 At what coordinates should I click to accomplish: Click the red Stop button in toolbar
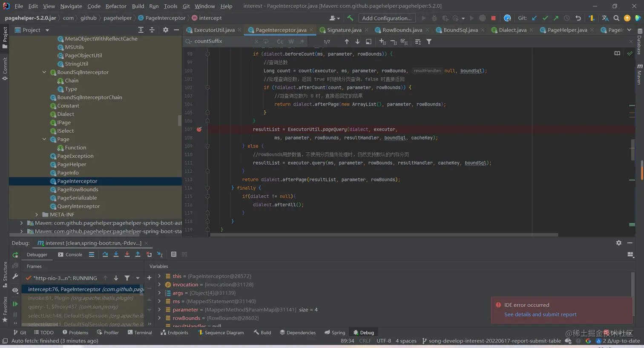pyautogui.click(x=493, y=18)
